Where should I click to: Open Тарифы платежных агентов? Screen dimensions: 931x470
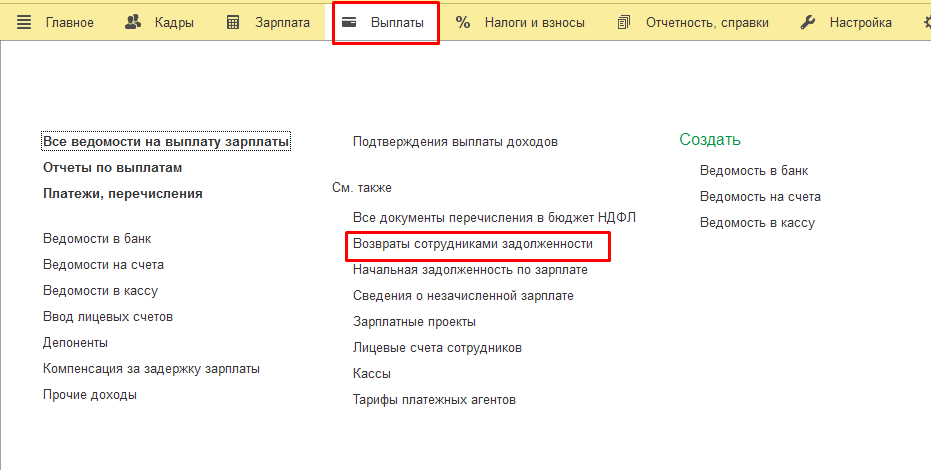[x=434, y=400]
